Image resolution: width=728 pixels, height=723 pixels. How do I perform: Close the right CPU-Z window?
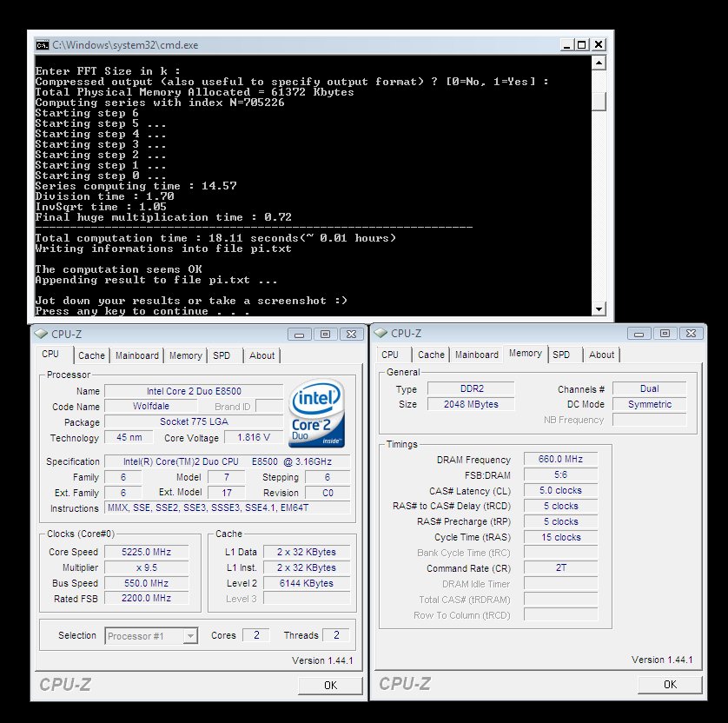[691, 334]
